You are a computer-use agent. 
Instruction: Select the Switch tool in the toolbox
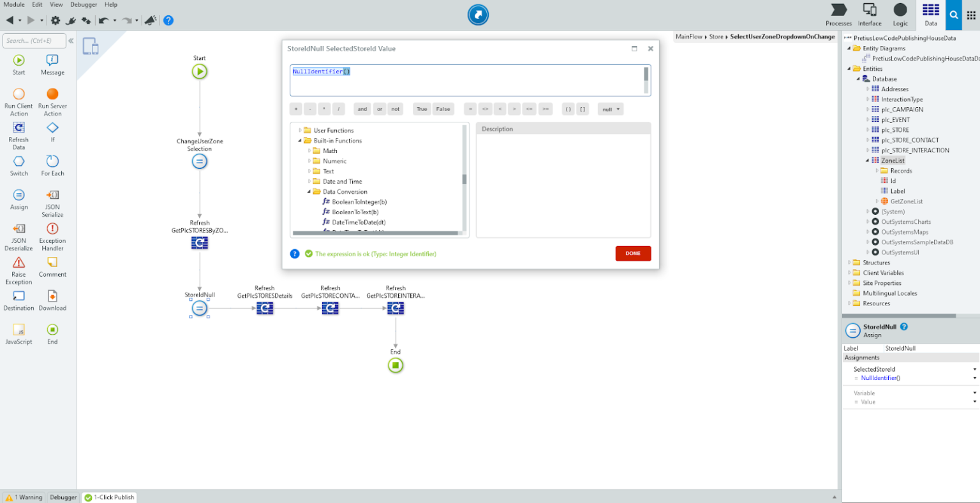[x=19, y=165]
